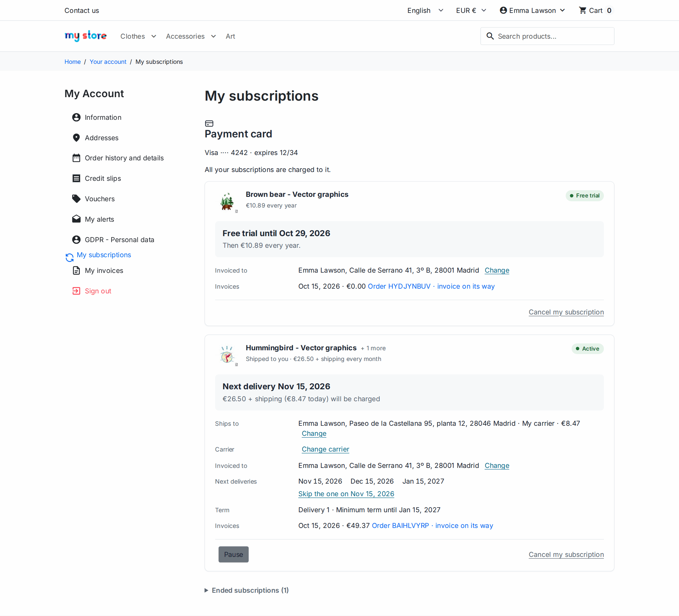This screenshot has width=679, height=616.
Task: Click the search magnifier icon
Action: (x=490, y=36)
